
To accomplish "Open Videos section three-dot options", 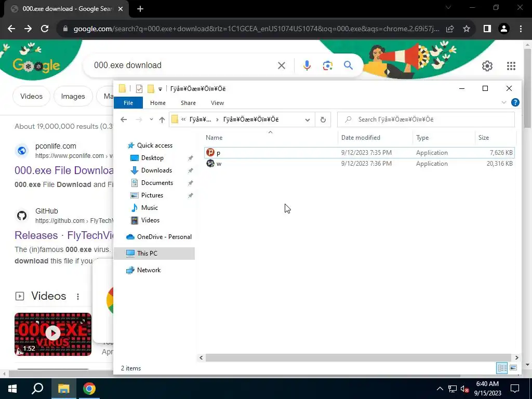I will point(78,297).
